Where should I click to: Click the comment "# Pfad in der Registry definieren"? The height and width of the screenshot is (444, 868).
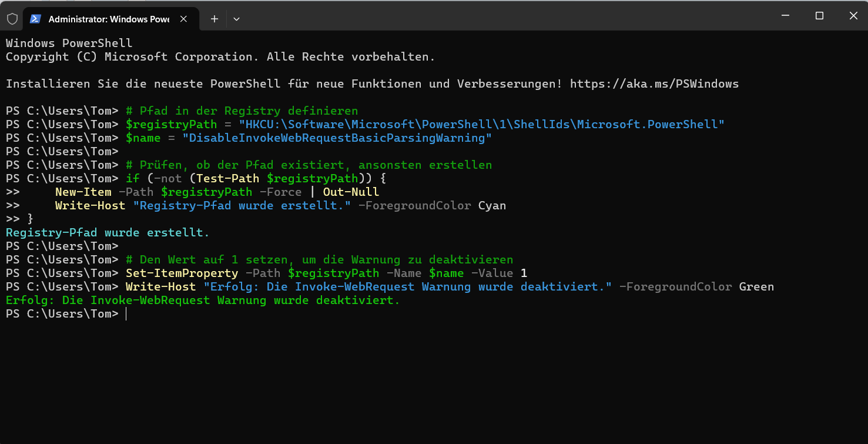coord(242,111)
